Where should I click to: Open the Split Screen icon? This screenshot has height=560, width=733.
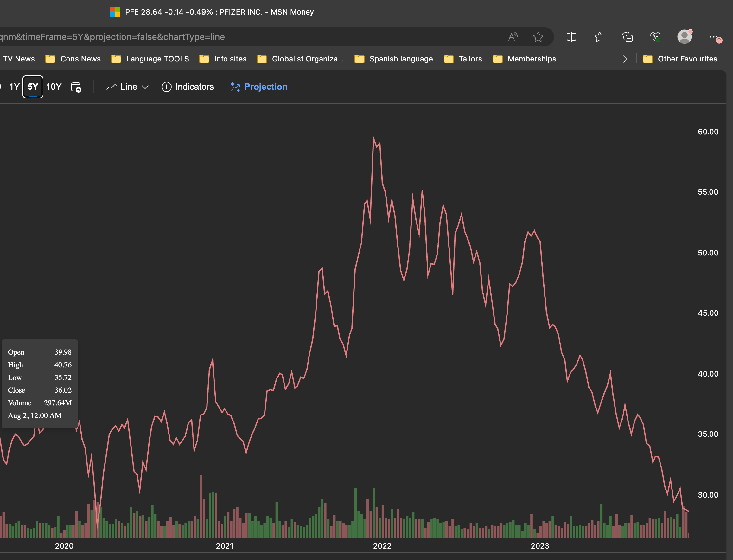point(571,37)
